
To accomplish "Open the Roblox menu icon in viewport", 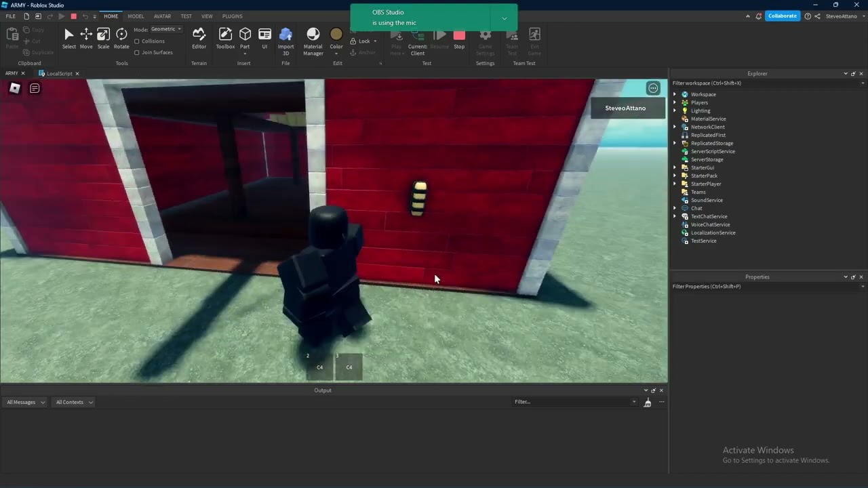I will pos(14,88).
